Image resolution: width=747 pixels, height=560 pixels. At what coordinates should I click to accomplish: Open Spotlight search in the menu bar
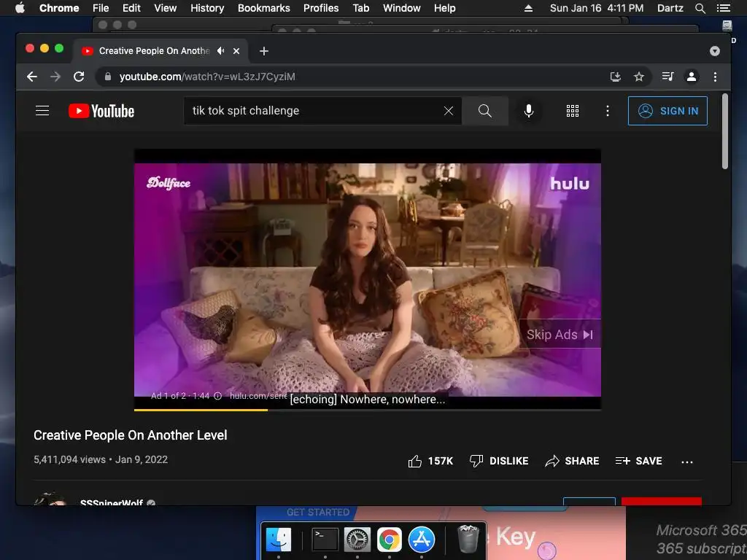click(700, 8)
